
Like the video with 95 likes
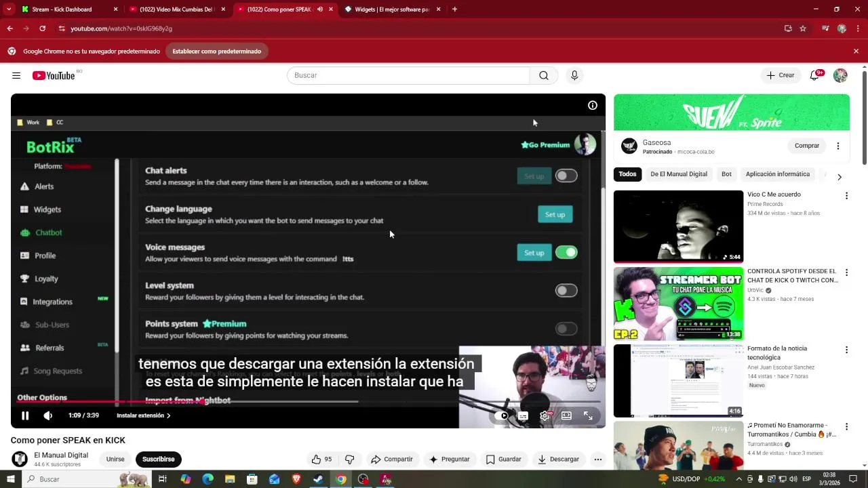[321, 459]
